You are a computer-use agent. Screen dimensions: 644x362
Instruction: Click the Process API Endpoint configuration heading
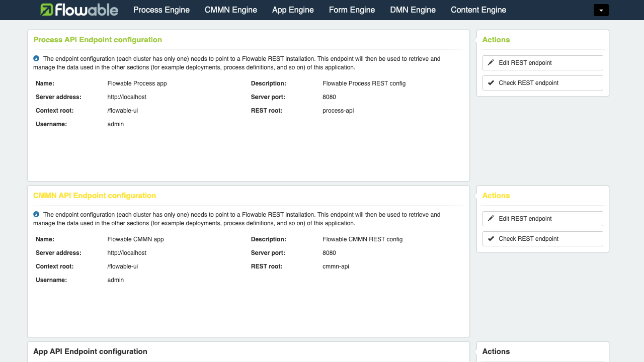coord(98,40)
